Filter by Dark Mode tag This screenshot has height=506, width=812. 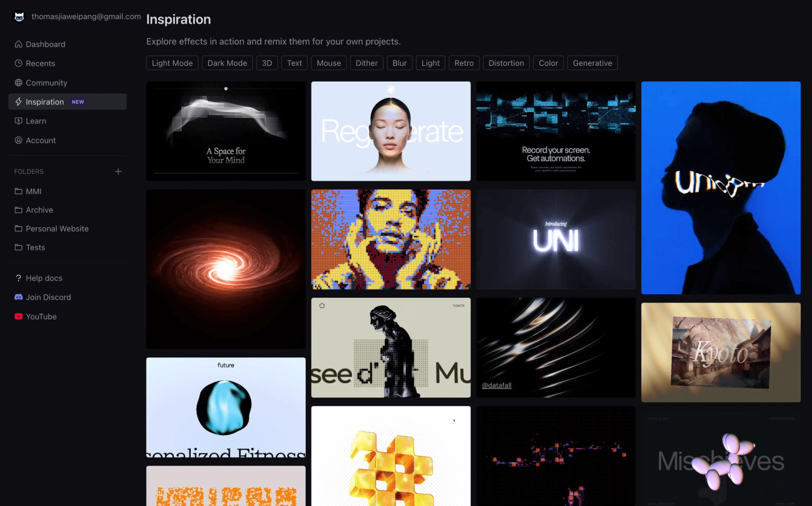(x=227, y=63)
